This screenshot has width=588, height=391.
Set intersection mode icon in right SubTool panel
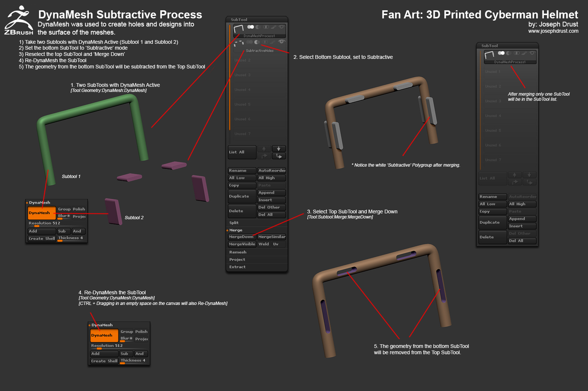(x=517, y=53)
